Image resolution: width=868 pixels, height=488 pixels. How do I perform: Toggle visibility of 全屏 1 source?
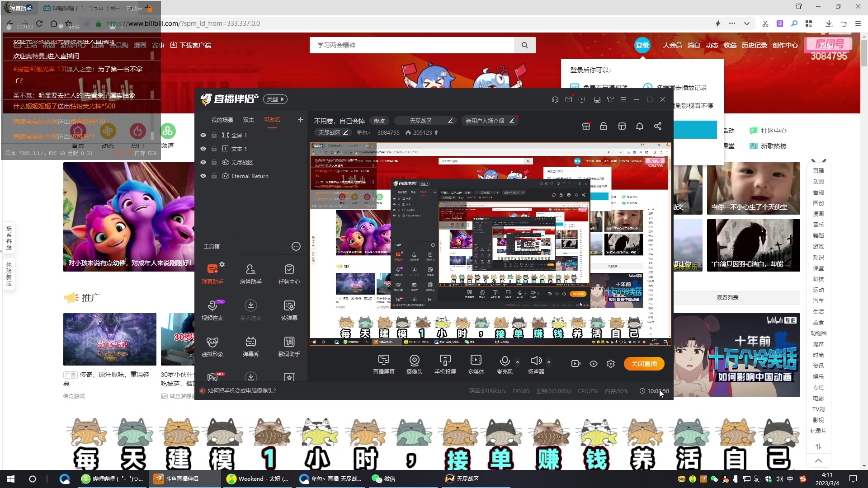(x=203, y=135)
